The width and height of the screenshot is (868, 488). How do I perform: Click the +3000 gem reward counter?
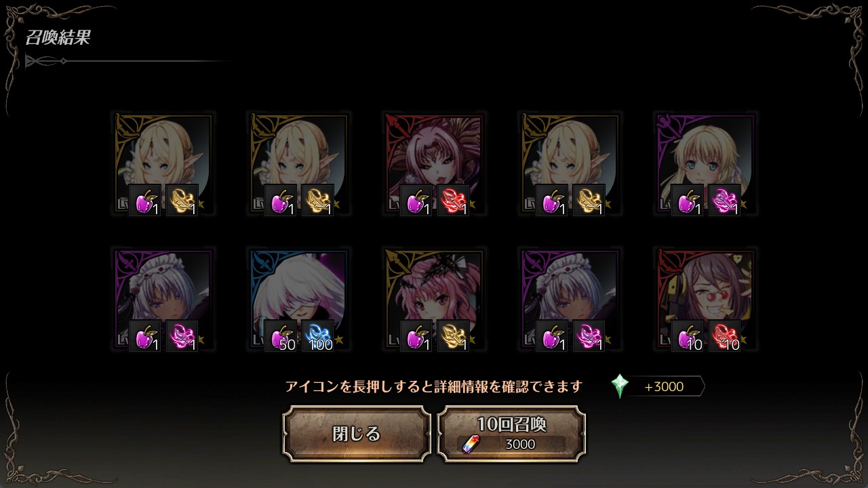[664, 387]
